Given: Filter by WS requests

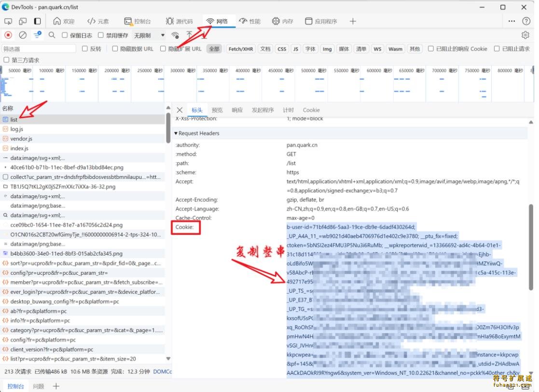Looking at the screenshot, I should [377, 49].
